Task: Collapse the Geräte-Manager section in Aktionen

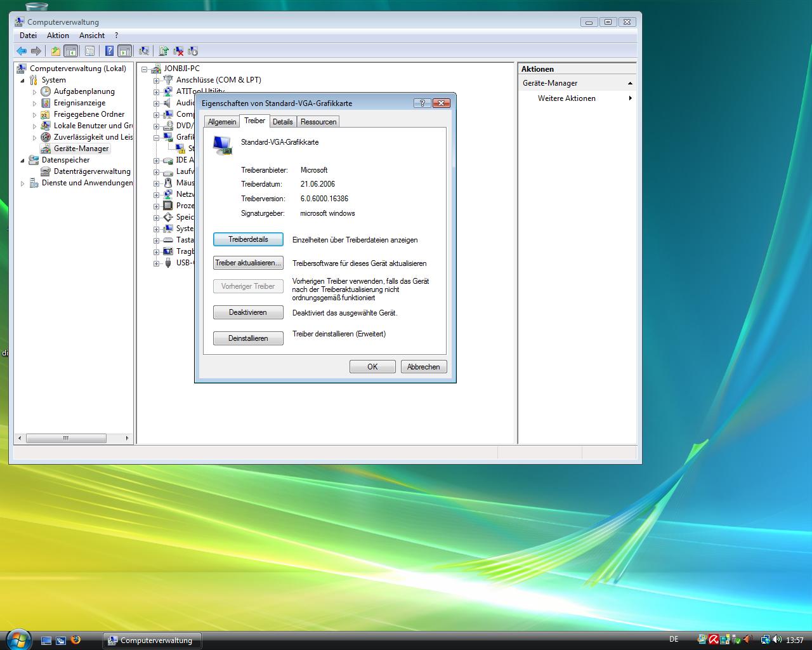Action: (x=630, y=83)
